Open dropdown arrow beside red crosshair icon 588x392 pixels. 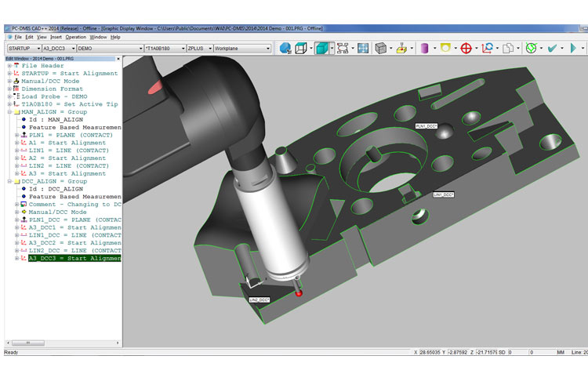click(x=476, y=48)
